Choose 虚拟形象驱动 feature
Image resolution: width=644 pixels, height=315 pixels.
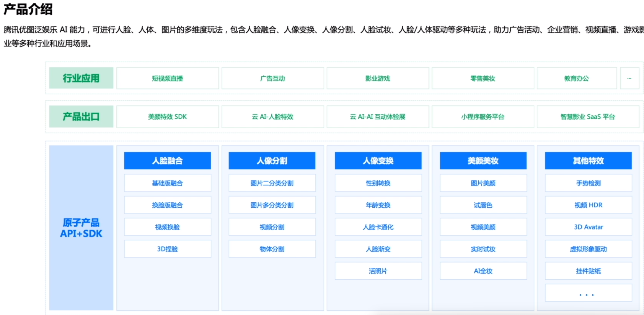pyautogui.click(x=589, y=249)
